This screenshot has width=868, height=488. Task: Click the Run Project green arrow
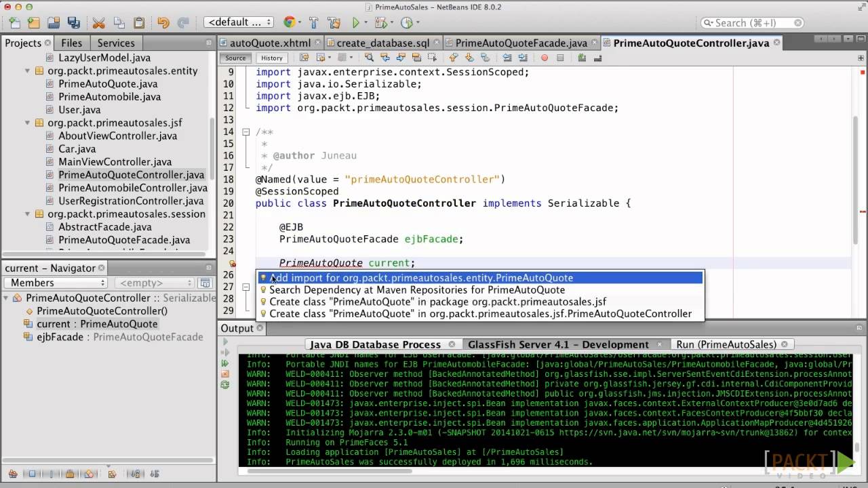(356, 23)
